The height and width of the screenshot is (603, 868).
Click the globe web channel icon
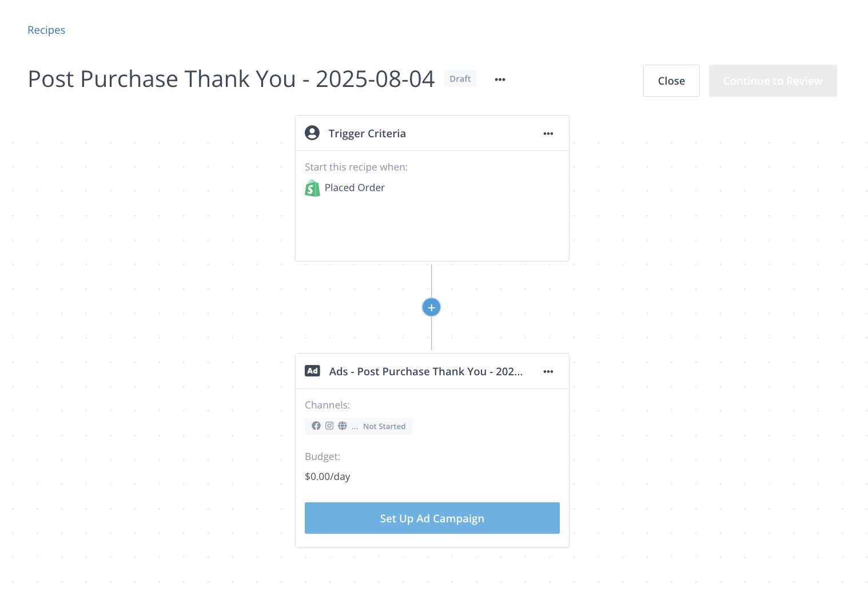coord(343,426)
